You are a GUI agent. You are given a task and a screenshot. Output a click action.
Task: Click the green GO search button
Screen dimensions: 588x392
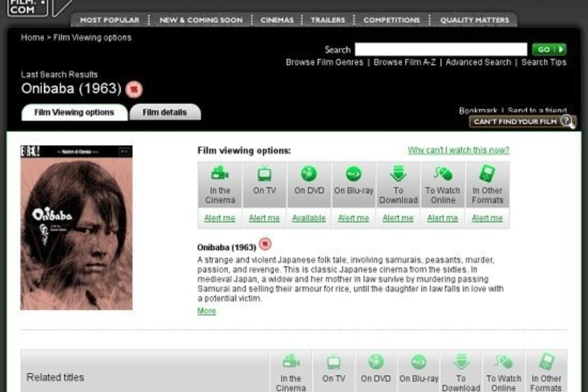[x=549, y=49]
